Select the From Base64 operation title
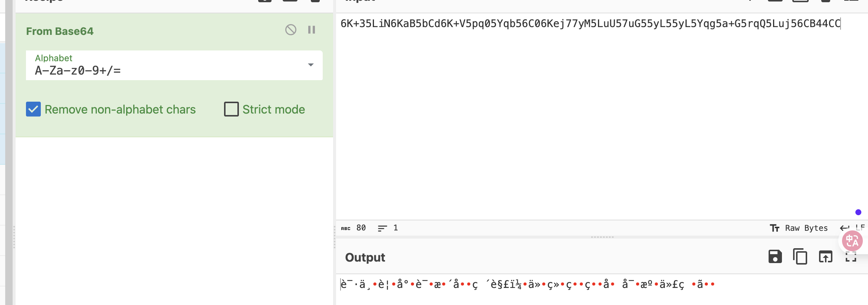Viewport: 868px width, 305px height. (60, 31)
